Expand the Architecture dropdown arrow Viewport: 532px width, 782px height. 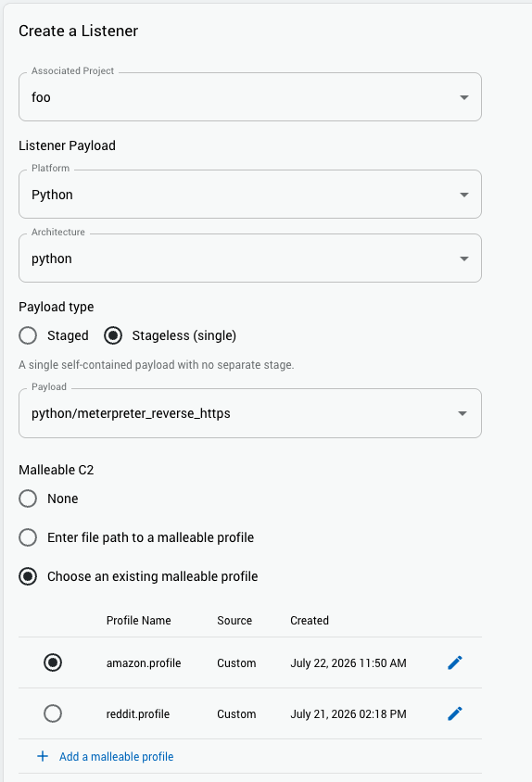tap(464, 259)
